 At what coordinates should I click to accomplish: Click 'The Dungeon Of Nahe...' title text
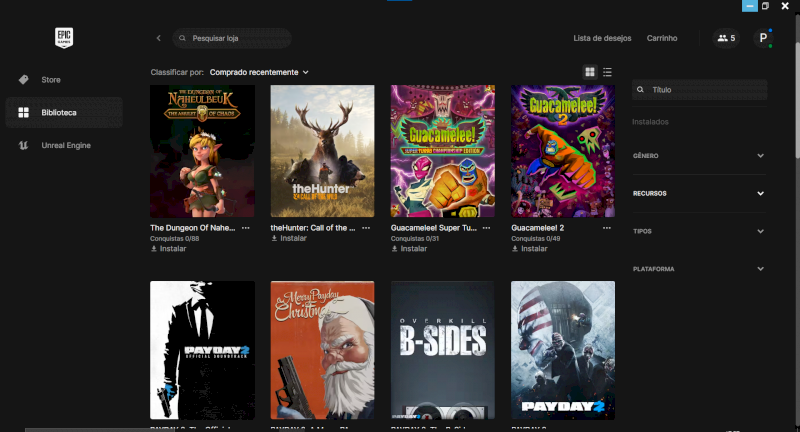[x=192, y=228]
